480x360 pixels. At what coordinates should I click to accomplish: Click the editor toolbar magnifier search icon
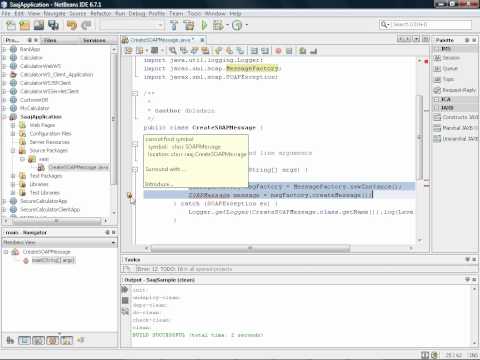173,51
